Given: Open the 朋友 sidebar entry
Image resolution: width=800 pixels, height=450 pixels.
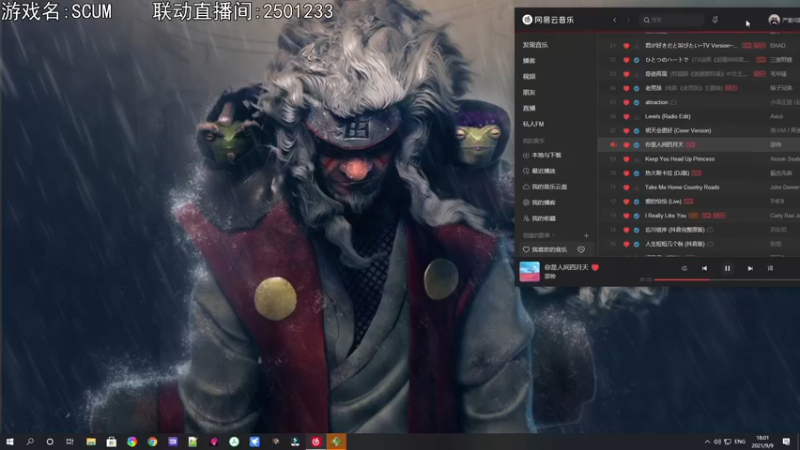Looking at the screenshot, I should coord(529,92).
